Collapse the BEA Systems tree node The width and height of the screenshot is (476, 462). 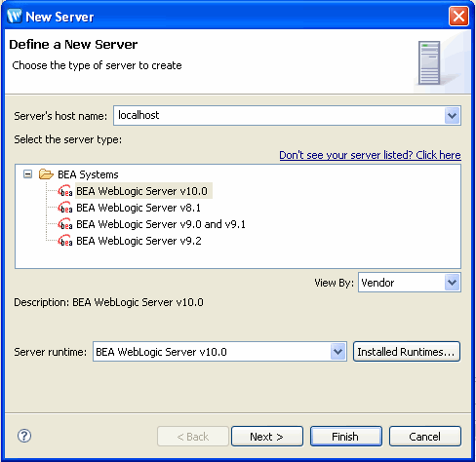tap(28, 174)
